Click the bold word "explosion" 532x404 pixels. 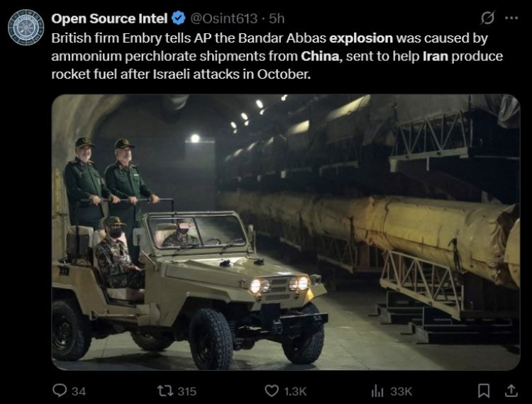click(361, 38)
